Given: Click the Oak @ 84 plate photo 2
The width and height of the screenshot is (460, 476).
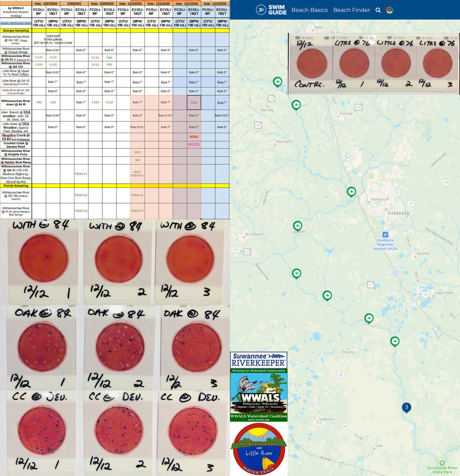Looking at the screenshot, I should tap(120, 347).
